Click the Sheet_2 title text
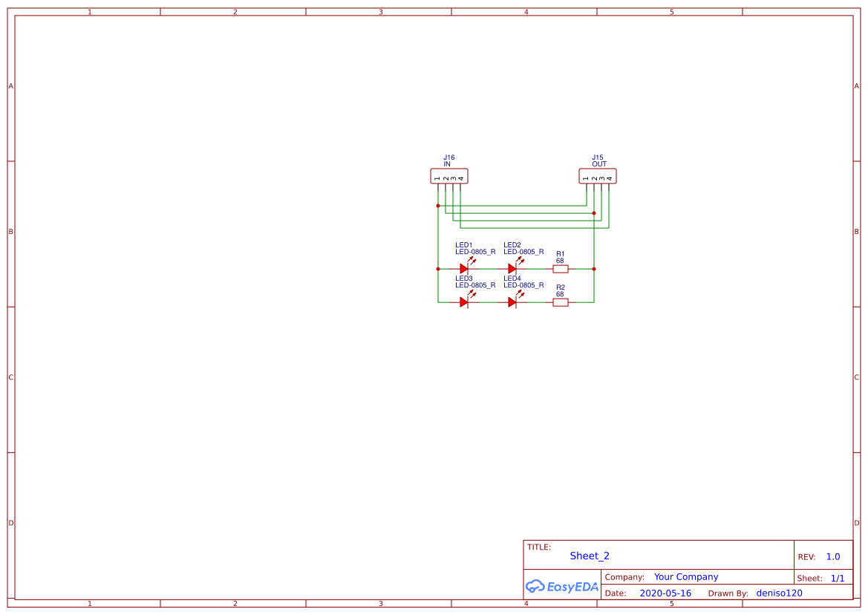The height and width of the screenshot is (615, 868). coord(589,556)
